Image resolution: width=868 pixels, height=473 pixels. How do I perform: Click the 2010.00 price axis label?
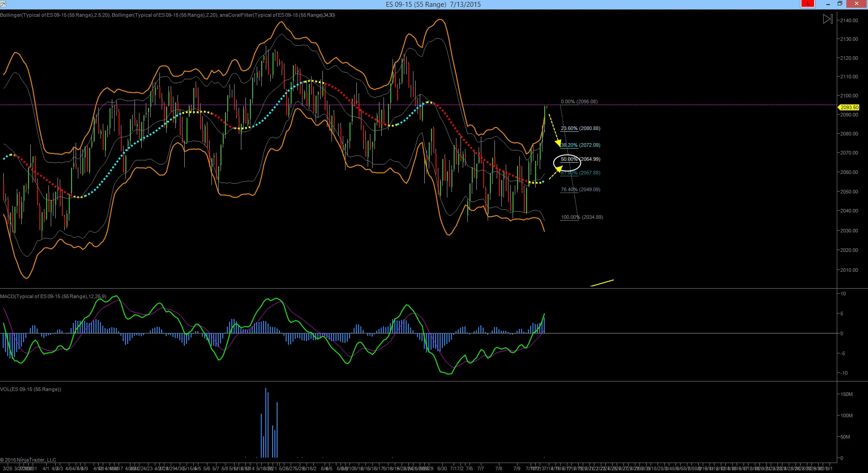coord(849,270)
